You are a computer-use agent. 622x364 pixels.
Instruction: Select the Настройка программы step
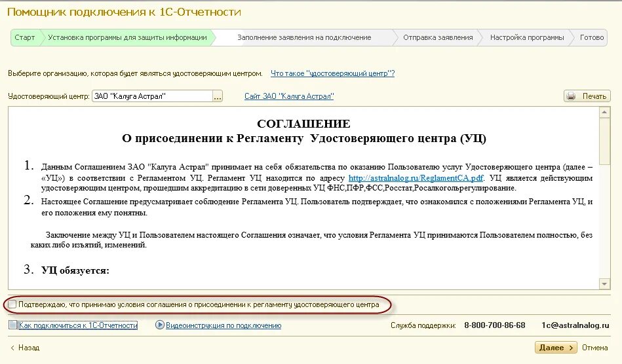[527, 37]
